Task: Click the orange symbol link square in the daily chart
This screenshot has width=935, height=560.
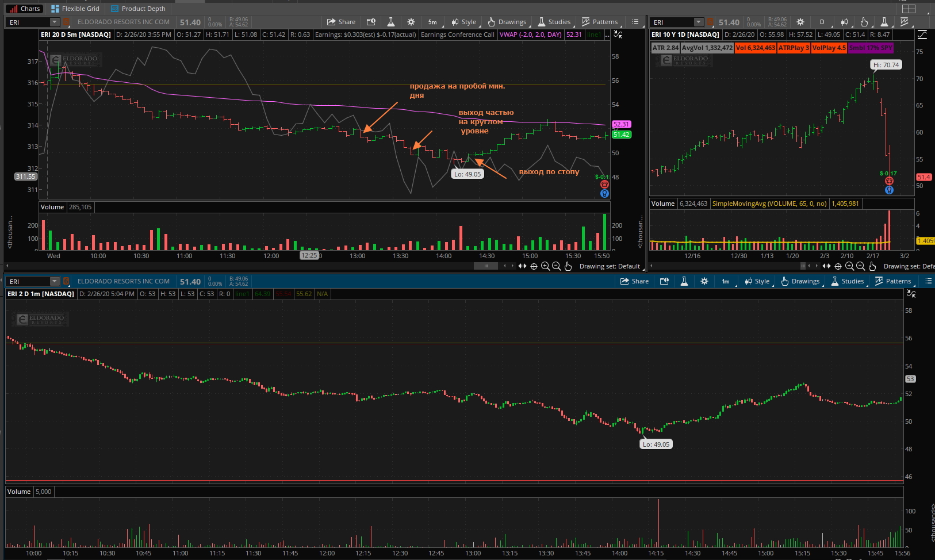Action: point(711,22)
